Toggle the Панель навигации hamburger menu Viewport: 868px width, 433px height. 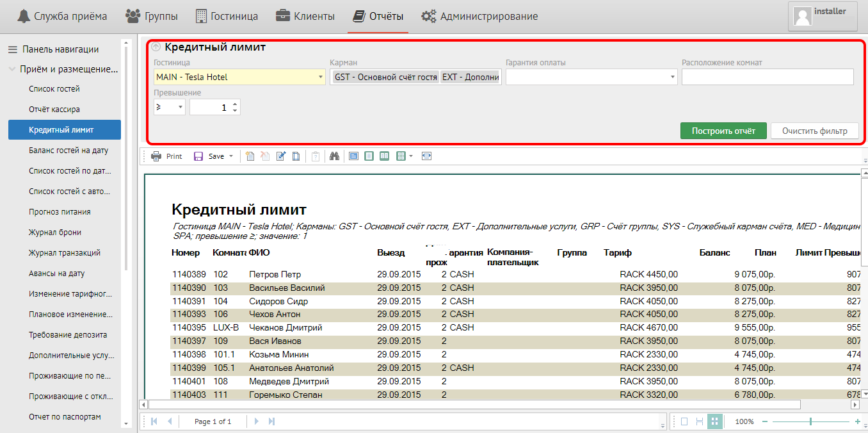tap(12, 49)
